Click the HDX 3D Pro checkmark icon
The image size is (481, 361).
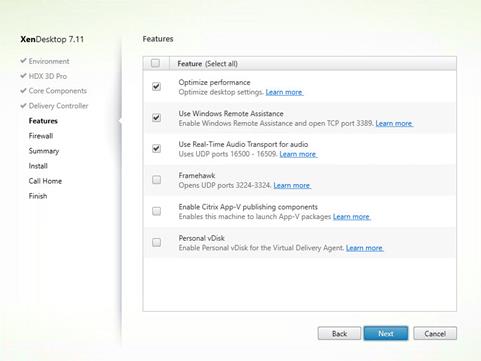23,76
